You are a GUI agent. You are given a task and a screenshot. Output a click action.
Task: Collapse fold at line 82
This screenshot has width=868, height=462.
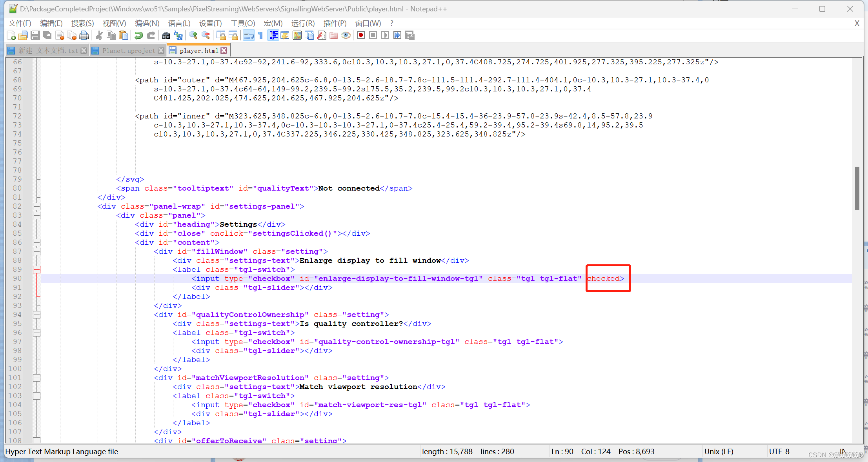coord(37,206)
